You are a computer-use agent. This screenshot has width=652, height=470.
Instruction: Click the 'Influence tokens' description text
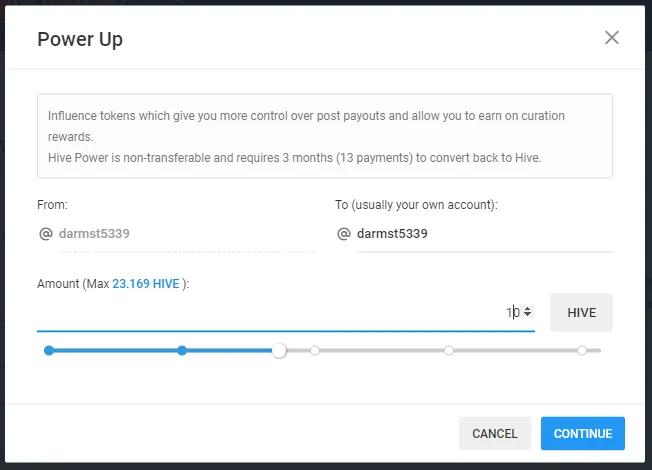tap(306, 126)
